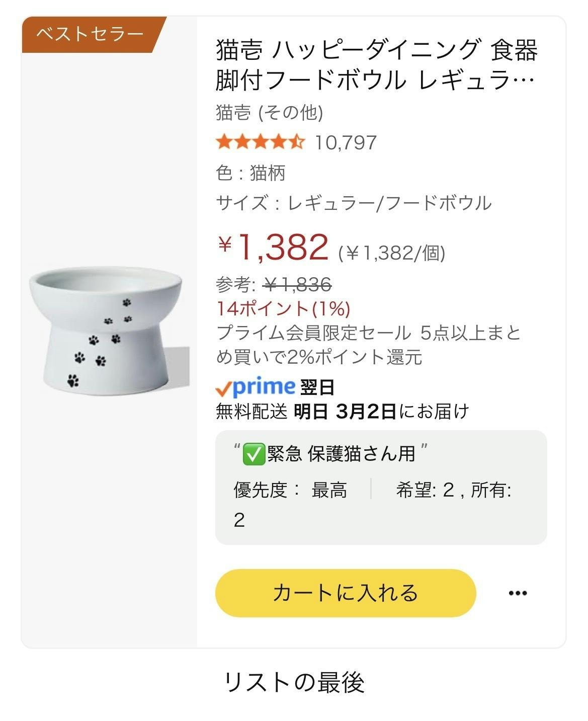Viewport: 588px width, 721px height.
Task: Click the 色: 猫柄 color label
Action: click(x=250, y=173)
